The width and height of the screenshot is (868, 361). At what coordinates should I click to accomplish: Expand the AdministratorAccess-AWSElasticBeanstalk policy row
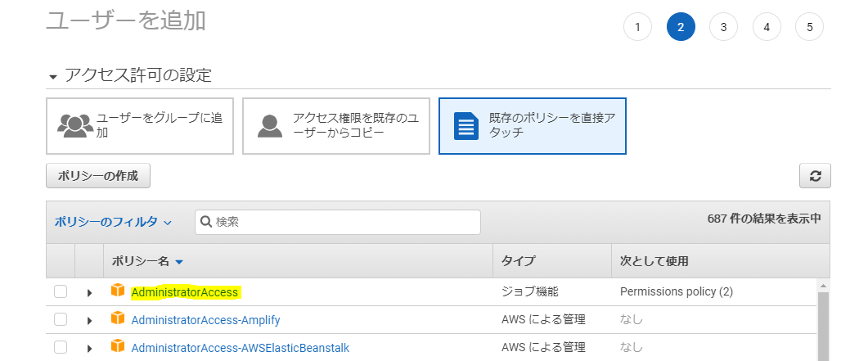89,349
